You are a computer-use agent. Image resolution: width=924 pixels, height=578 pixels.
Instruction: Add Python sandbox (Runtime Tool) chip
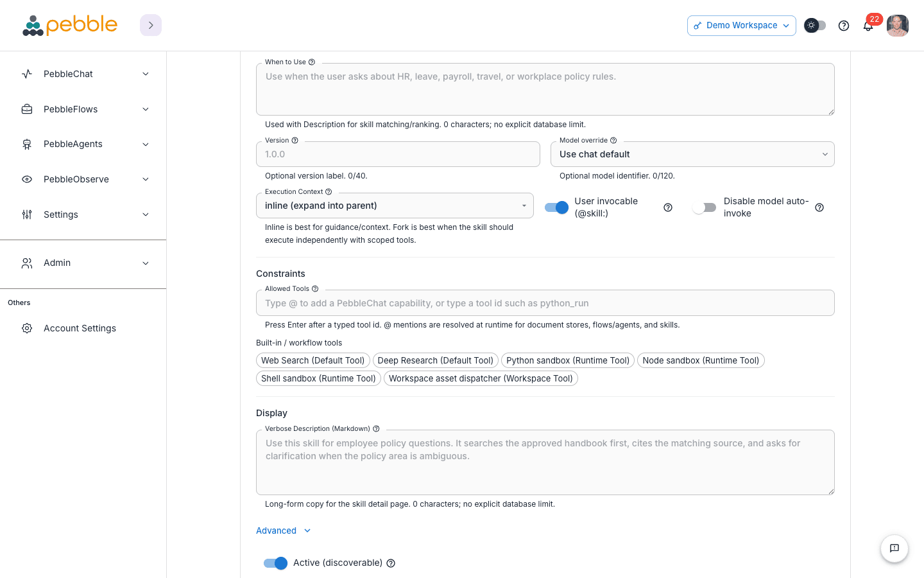point(568,360)
